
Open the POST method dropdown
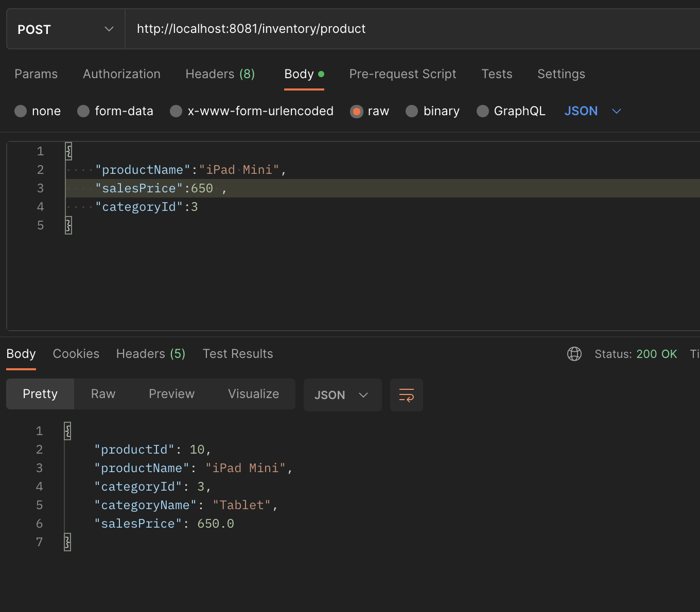pyautogui.click(x=65, y=29)
